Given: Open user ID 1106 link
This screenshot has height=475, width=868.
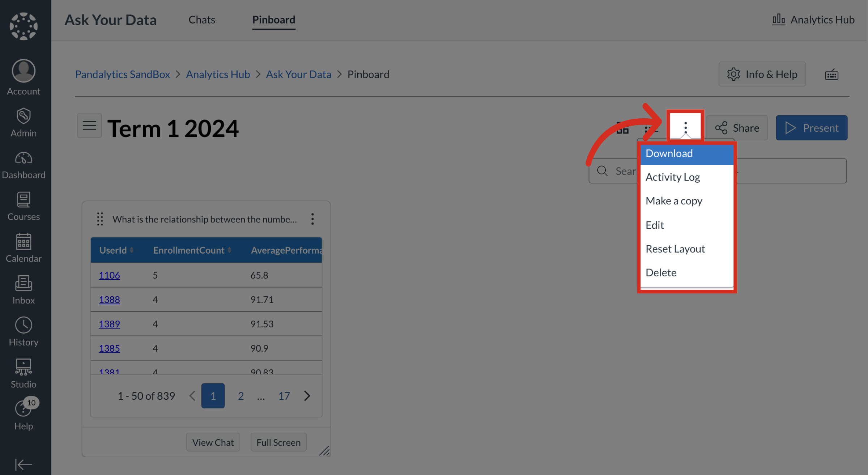Looking at the screenshot, I should (x=109, y=275).
